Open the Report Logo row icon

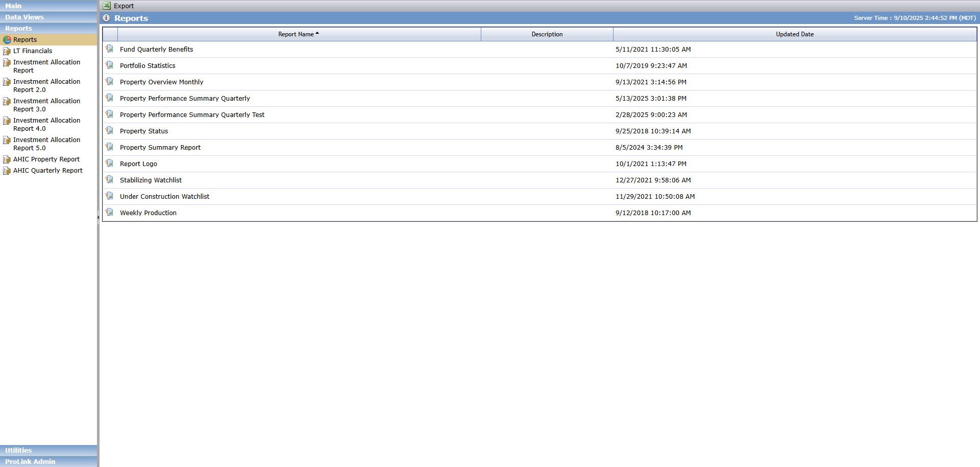(x=110, y=164)
